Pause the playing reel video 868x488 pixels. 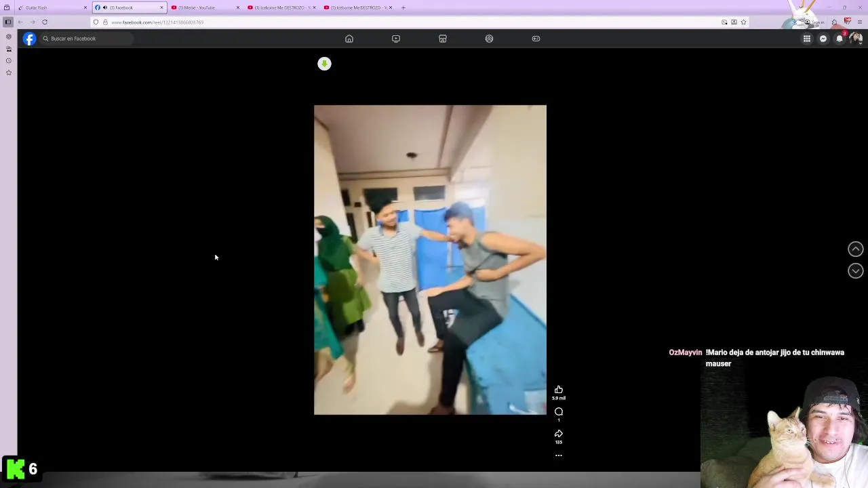click(x=430, y=260)
